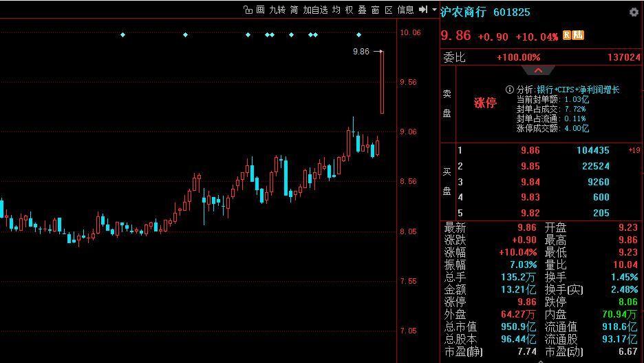Click the 市盈(静) value 7.74

527,352
